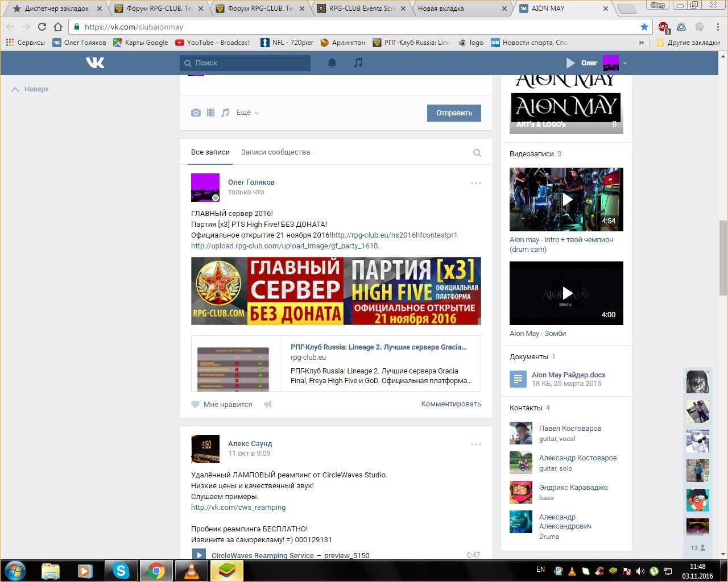The width and height of the screenshot is (728, 582).
Task: Open options menu of Алекс Саунд's post
Action: tap(476, 444)
